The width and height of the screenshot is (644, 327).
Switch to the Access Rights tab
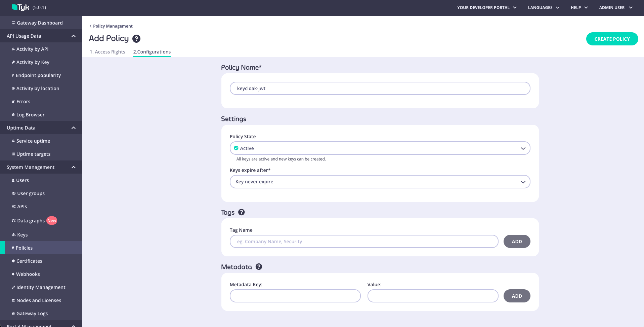coord(107,52)
